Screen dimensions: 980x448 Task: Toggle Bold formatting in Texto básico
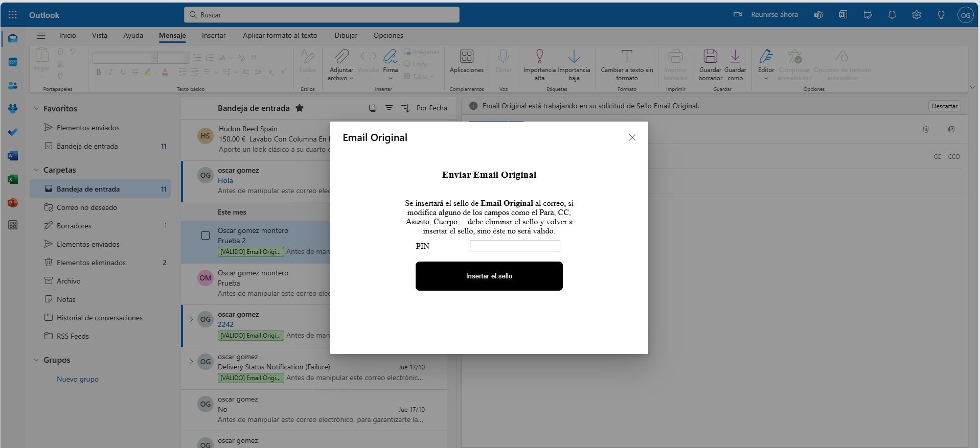(99, 73)
